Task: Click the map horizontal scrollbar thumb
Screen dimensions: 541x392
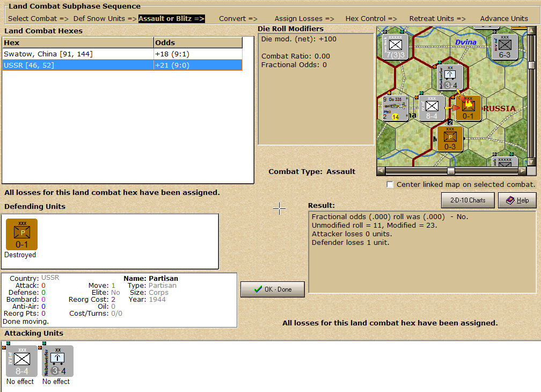Action: pyautogui.click(x=451, y=171)
